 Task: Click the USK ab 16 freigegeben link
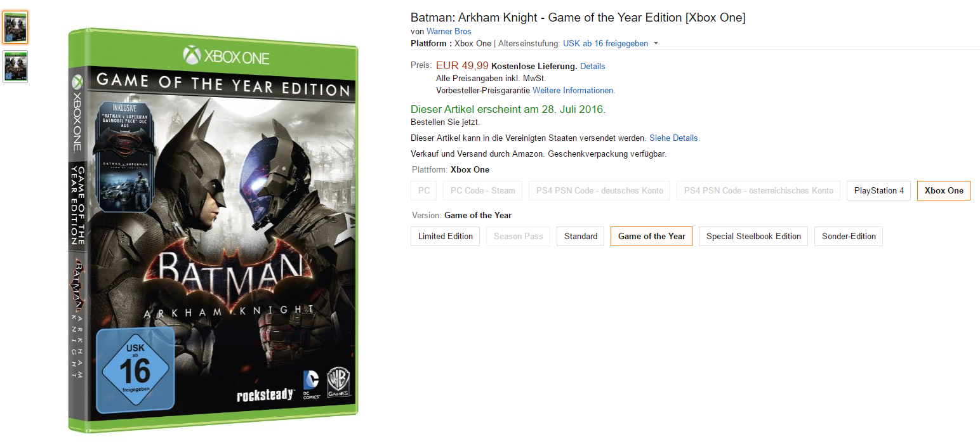(x=605, y=44)
